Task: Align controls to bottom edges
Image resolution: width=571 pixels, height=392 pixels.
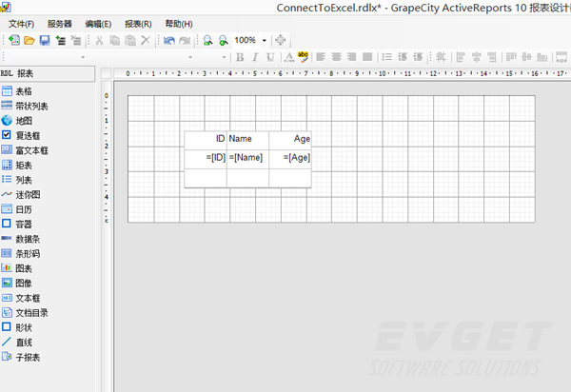Action: (x=541, y=57)
